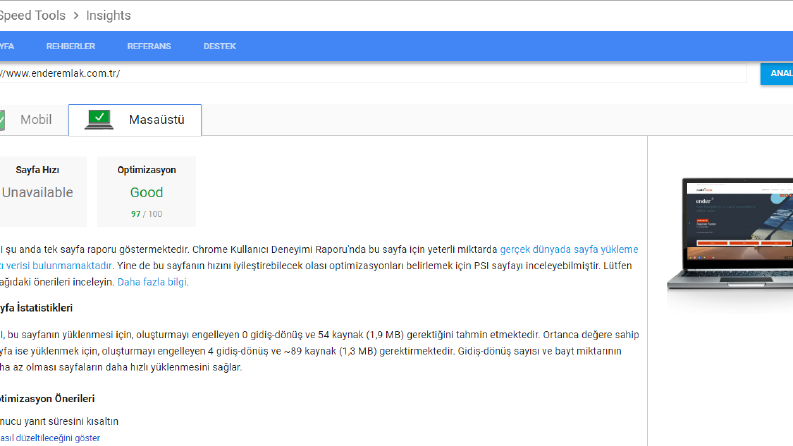Click the Optimizasyon Önerileri heading
The height and width of the screenshot is (446, 793).
point(47,398)
